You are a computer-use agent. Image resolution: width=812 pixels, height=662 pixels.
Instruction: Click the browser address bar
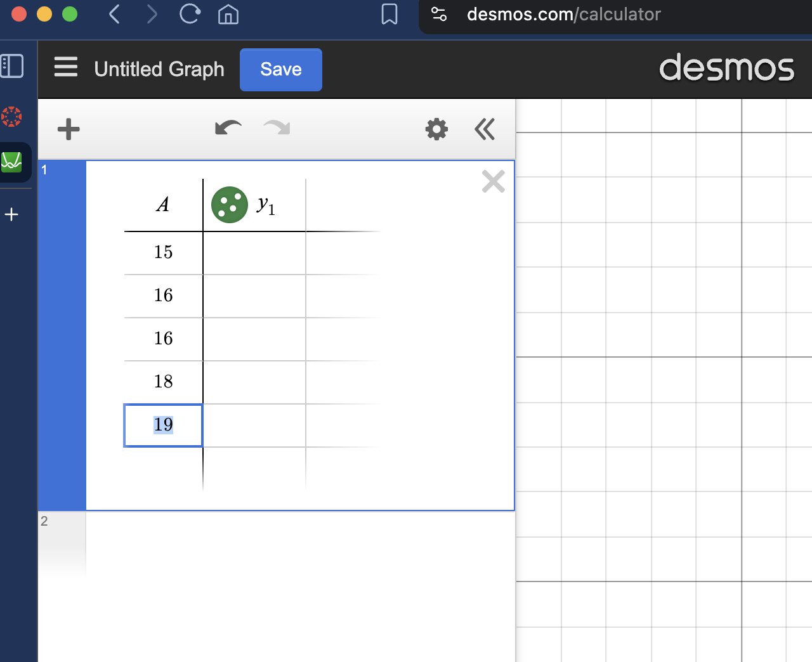pyautogui.click(x=563, y=15)
